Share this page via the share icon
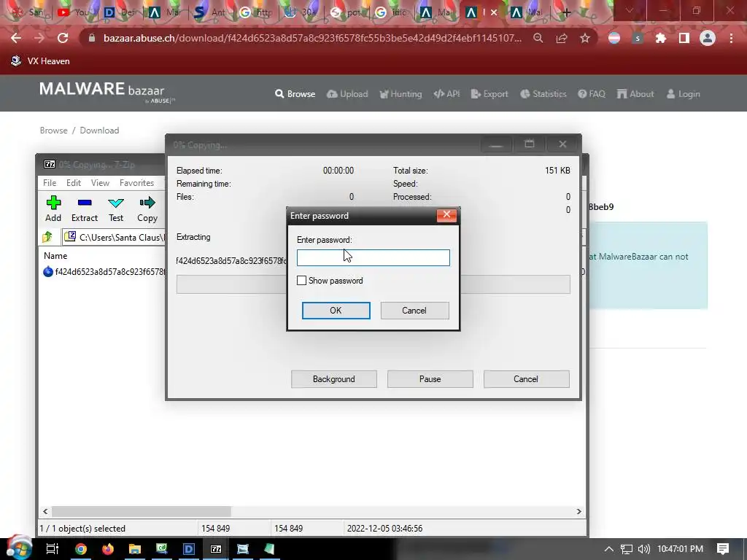This screenshot has height=560, width=747. click(x=562, y=38)
